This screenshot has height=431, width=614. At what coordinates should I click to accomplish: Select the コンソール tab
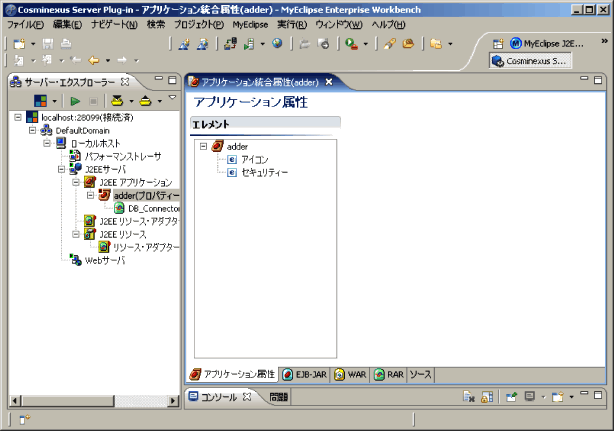coord(219,397)
